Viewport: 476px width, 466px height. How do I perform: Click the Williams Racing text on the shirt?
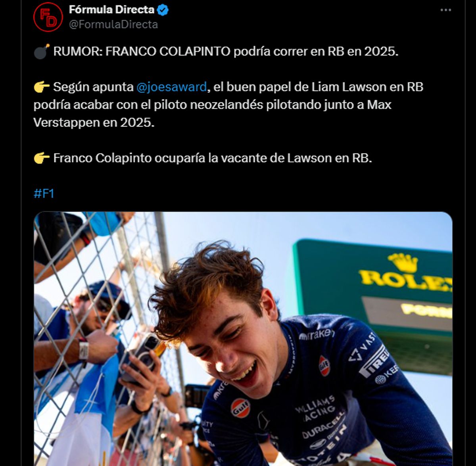[316, 409]
